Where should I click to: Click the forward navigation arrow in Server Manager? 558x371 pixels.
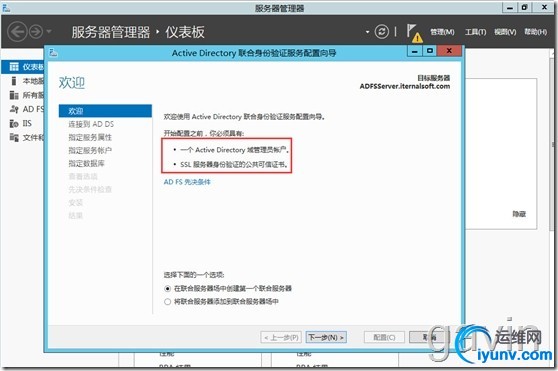pyautogui.click(x=36, y=32)
